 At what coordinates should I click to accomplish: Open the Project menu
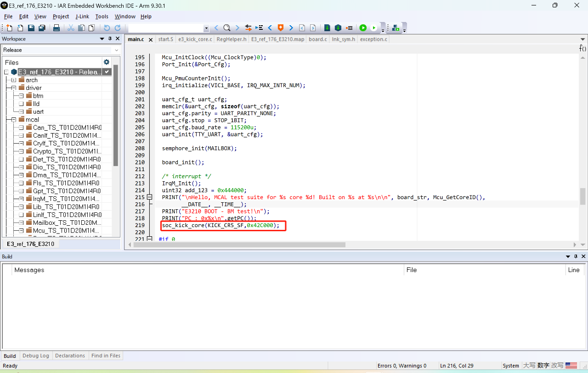pos(61,17)
